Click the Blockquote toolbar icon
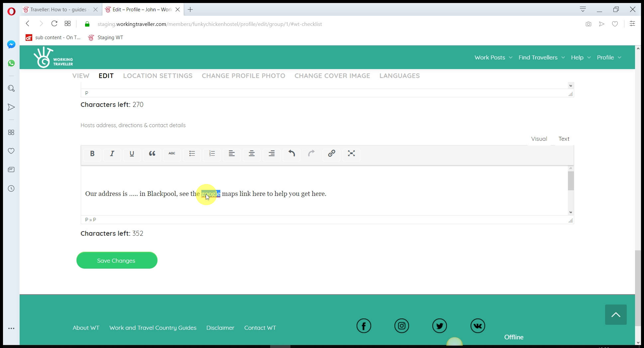The width and height of the screenshot is (644, 348). tap(152, 154)
